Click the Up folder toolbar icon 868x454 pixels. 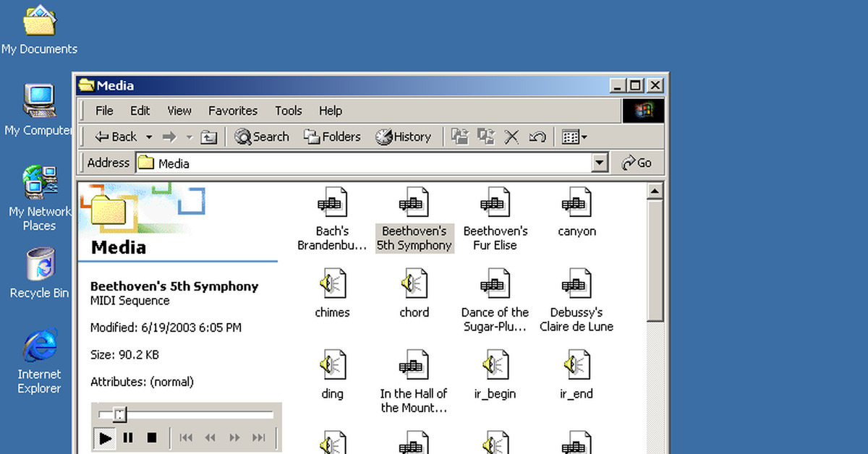point(209,137)
